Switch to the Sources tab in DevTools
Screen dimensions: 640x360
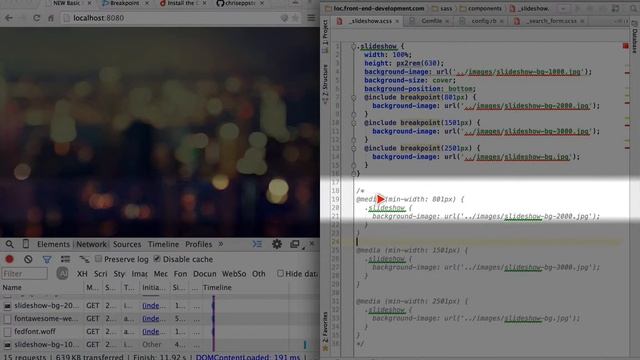[x=127, y=244]
